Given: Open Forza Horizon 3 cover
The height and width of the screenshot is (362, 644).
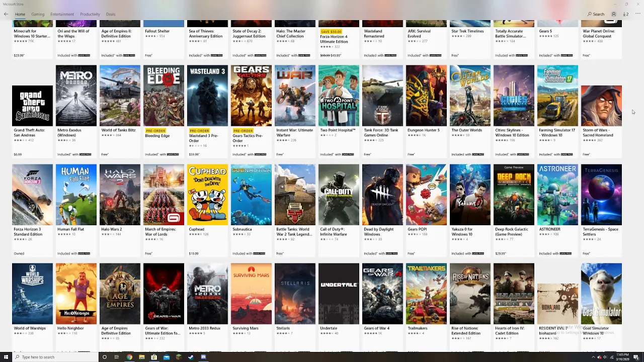Looking at the screenshot, I should coord(32,195).
